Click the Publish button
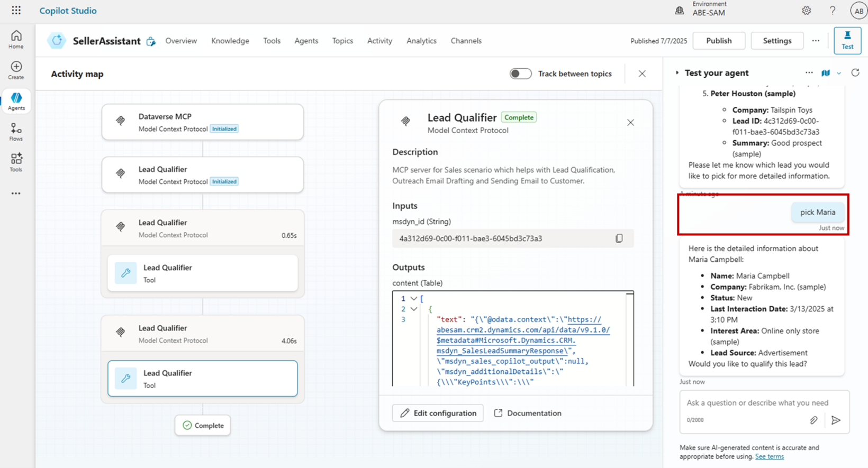The width and height of the screenshot is (868, 468). (x=718, y=41)
